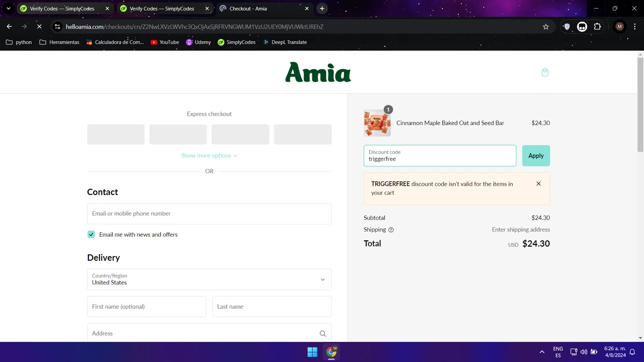Open the YouTube bookmark

[x=165, y=42]
